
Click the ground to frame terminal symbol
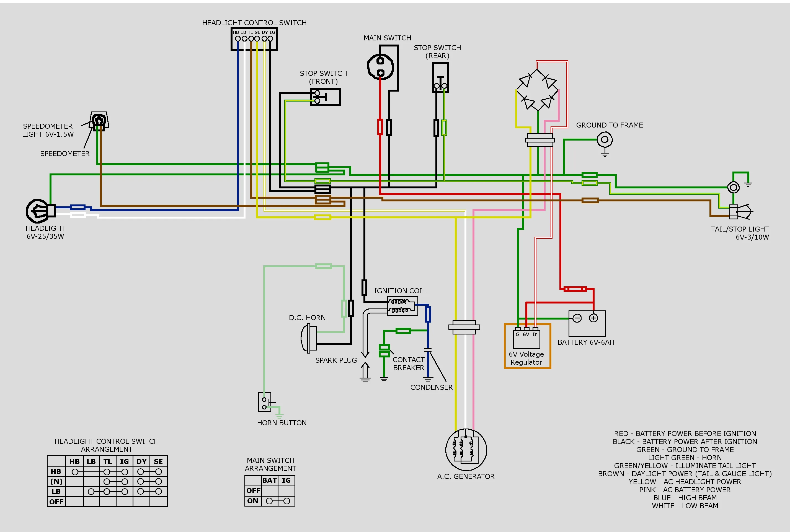[x=605, y=139]
